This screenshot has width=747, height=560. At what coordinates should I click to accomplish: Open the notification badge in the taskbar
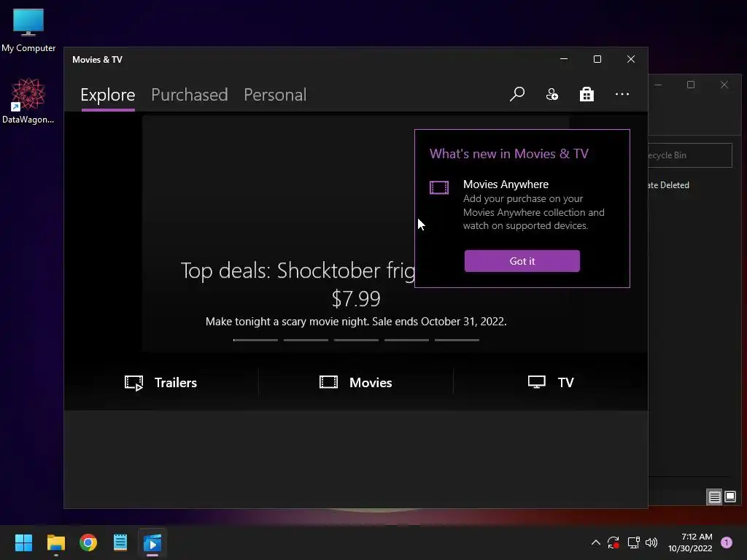[727, 542]
